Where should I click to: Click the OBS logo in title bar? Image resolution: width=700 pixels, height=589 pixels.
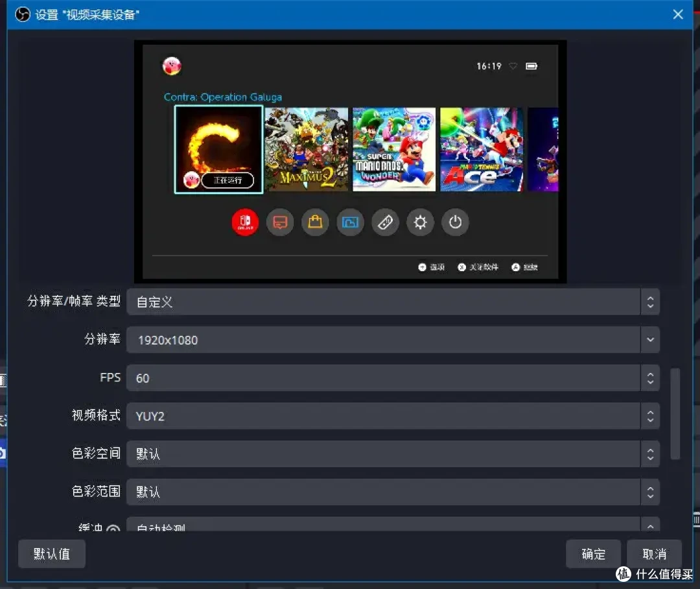click(x=22, y=14)
